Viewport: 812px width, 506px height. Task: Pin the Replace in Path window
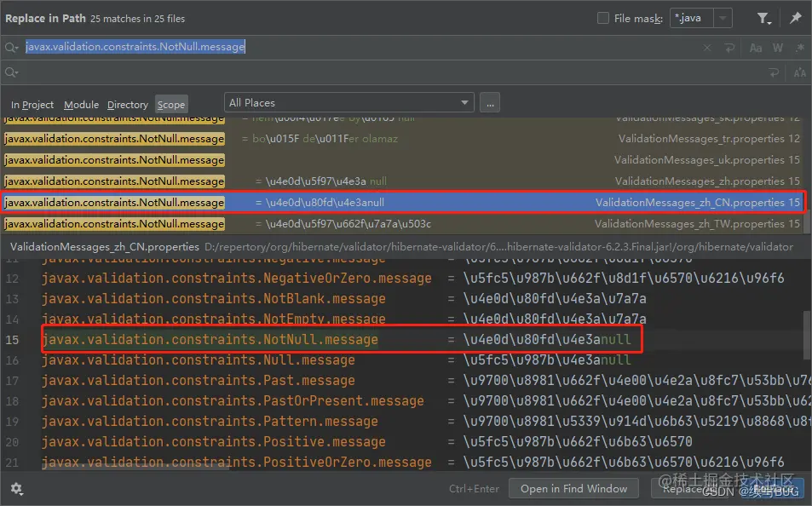(796, 18)
